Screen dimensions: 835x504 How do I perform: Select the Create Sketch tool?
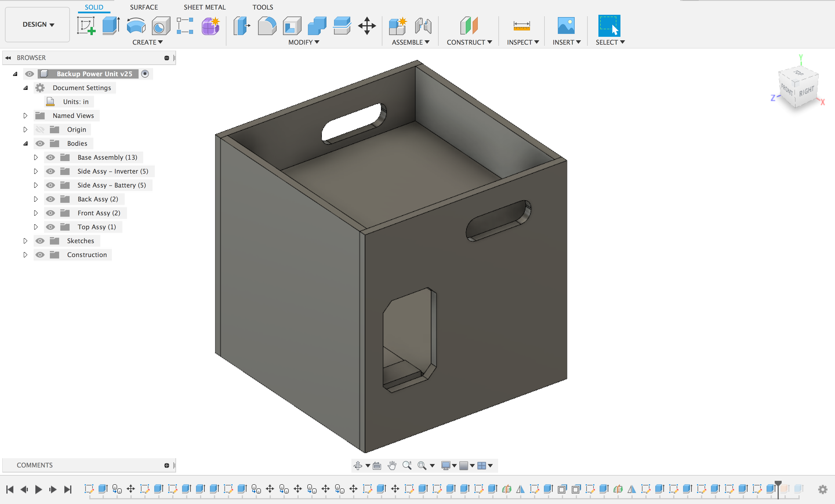click(86, 26)
